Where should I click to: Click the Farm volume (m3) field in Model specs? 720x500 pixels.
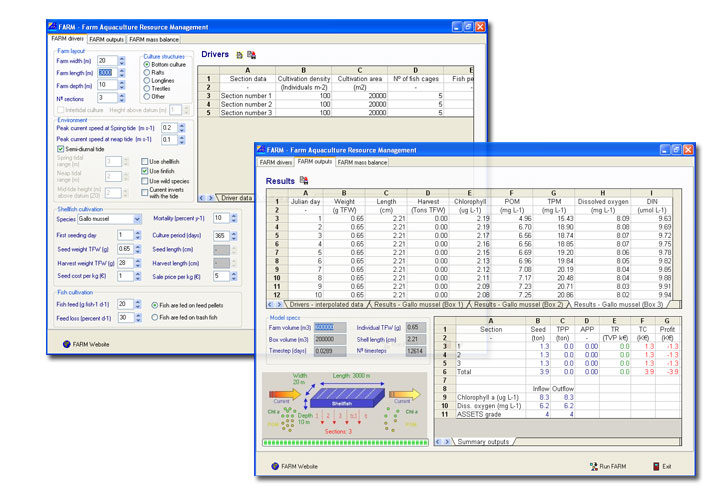pyautogui.click(x=330, y=327)
